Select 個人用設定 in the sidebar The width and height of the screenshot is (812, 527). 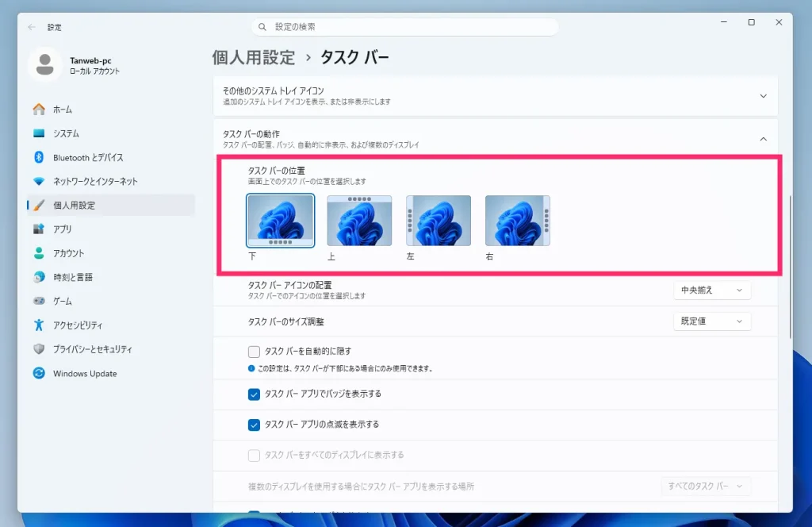(x=111, y=206)
